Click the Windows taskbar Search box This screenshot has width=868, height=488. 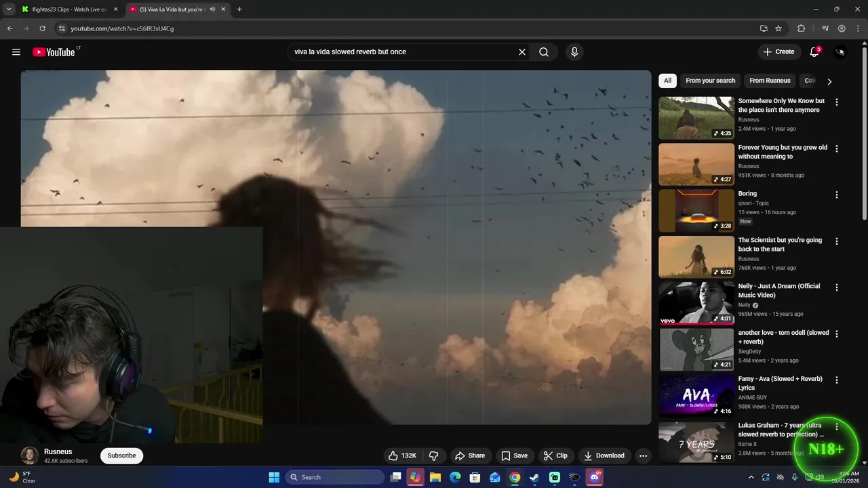[335, 477]
